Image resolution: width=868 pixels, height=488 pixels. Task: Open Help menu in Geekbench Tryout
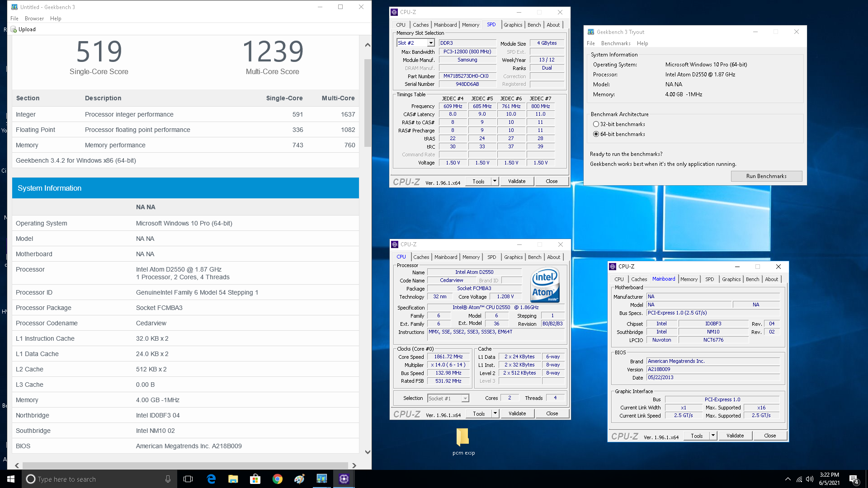642,43
